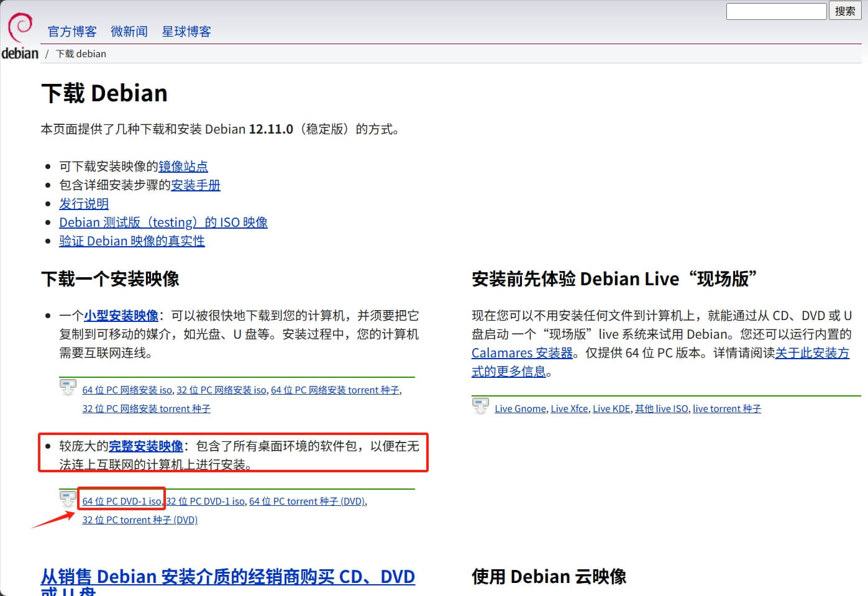The height and width of the screenshot is (596, 868).
Task: Click the 下载 debian breadcrumb text
Action: pos(81,54)
